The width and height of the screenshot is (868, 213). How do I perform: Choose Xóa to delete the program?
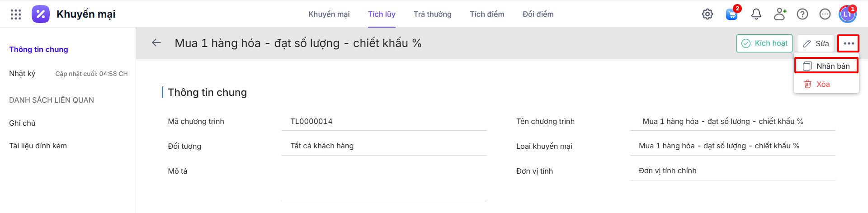point(823,84)
